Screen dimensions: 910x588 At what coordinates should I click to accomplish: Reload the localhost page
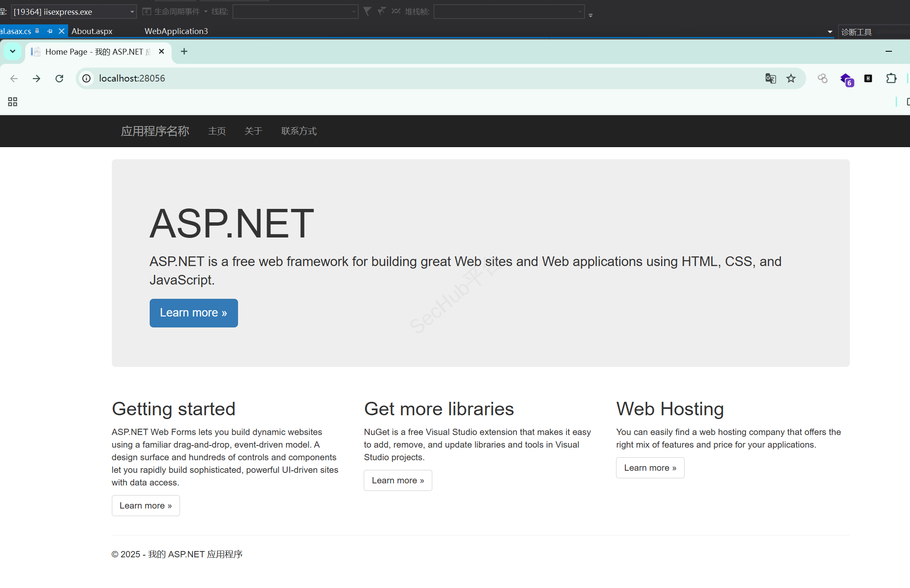click(59, 79)
